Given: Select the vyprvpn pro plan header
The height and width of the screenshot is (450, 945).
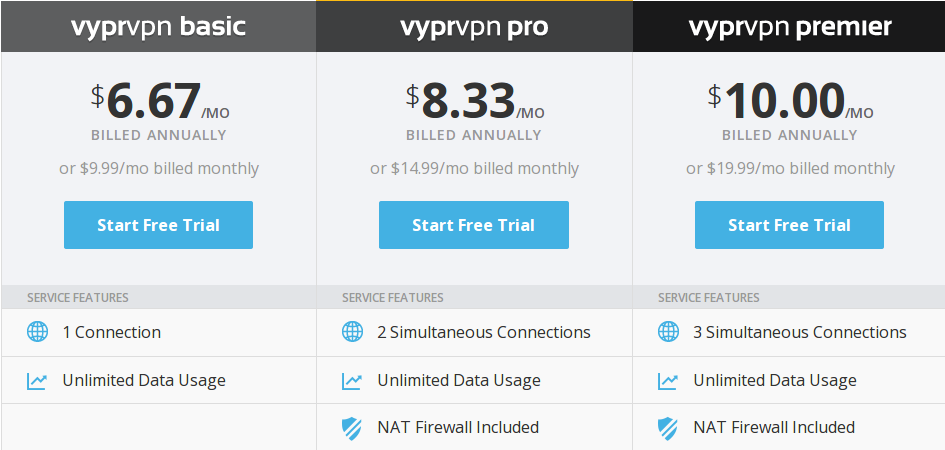Looking at the screenshot, I should click(x=474, y=27).
